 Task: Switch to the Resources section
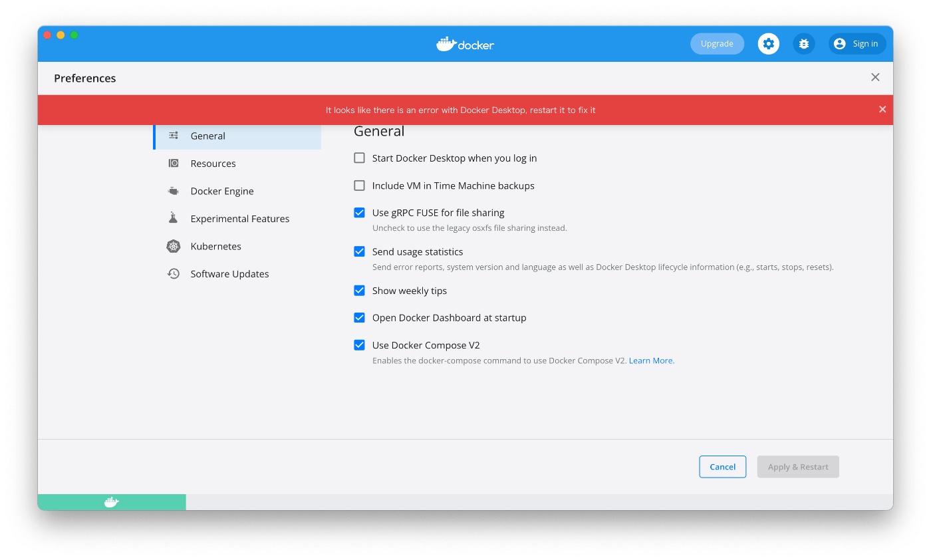(x=213, y=163)
